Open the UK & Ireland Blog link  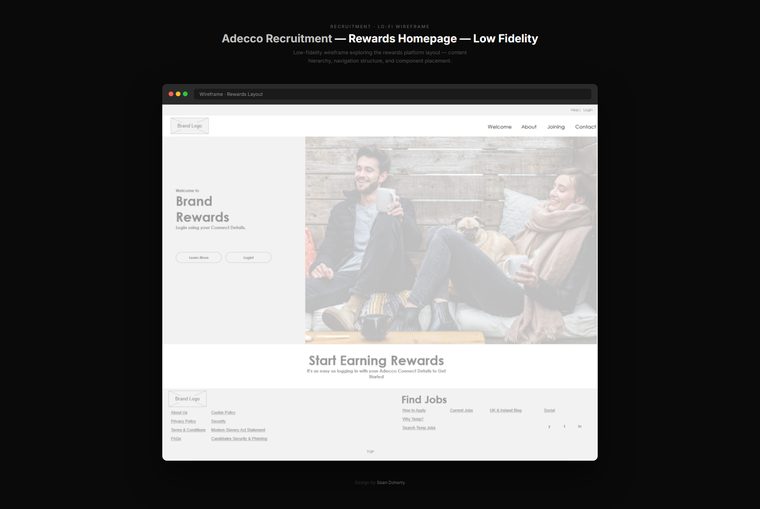506,411
